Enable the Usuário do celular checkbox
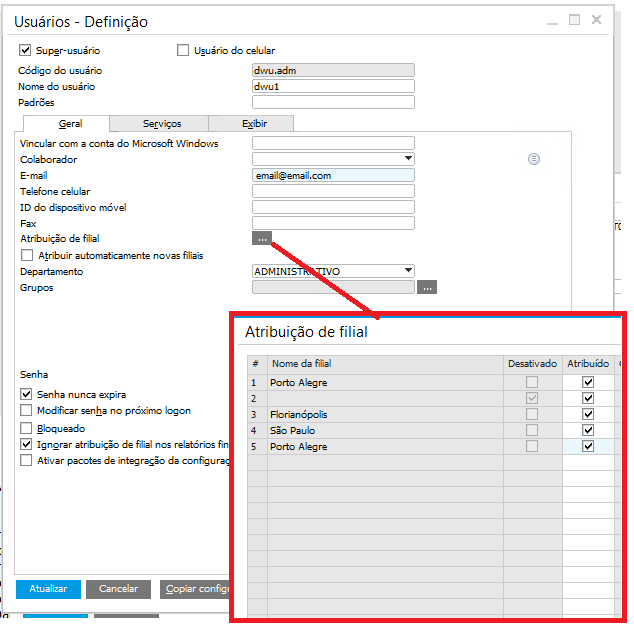Screen dimensions: 634x624 183,50
